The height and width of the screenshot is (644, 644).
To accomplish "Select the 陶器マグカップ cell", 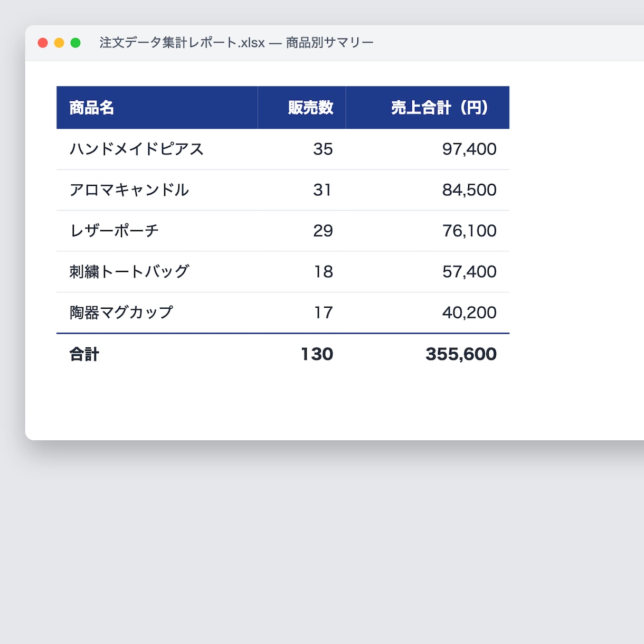I will coord(157,312).
